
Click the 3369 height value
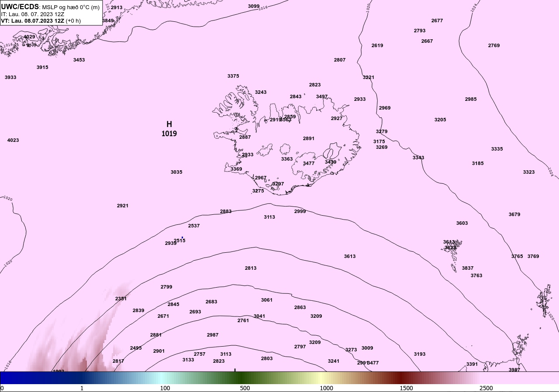pos(236,169)
